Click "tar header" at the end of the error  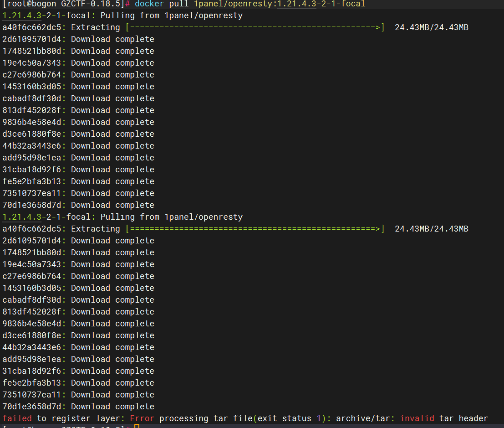click(x=463, y=418)
